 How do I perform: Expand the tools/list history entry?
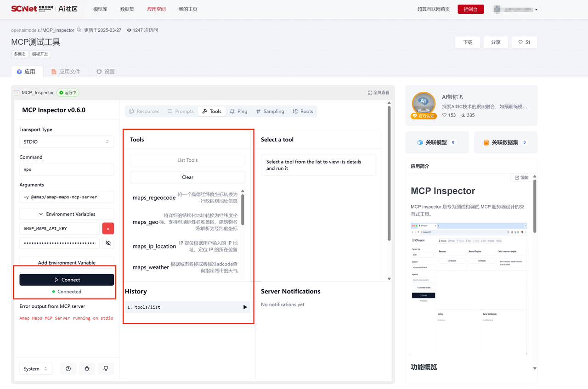(245, 307)
